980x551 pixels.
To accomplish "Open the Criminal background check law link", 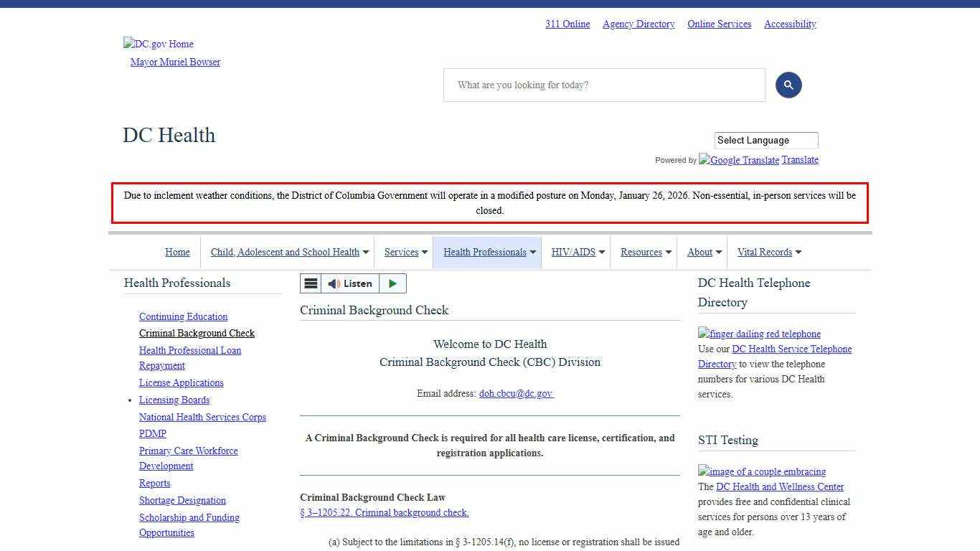I will pyautogui.click(x=385, y=512).
